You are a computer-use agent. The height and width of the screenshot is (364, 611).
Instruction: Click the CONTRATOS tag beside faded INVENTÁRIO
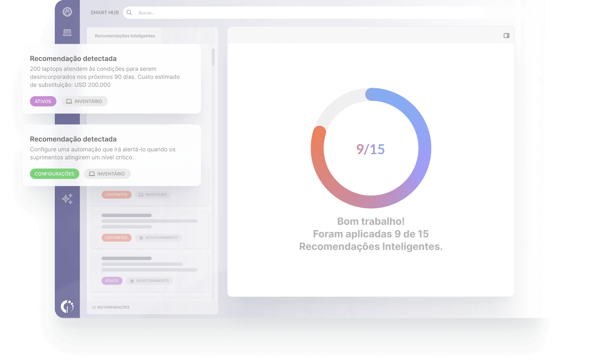[x=116, y=195]
